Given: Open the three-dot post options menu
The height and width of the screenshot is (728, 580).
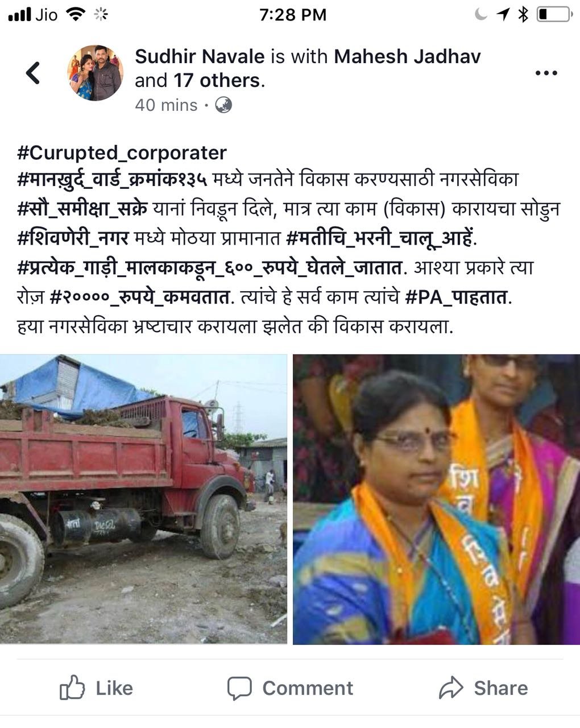Looking at the screenshot, I should point(546,73).
